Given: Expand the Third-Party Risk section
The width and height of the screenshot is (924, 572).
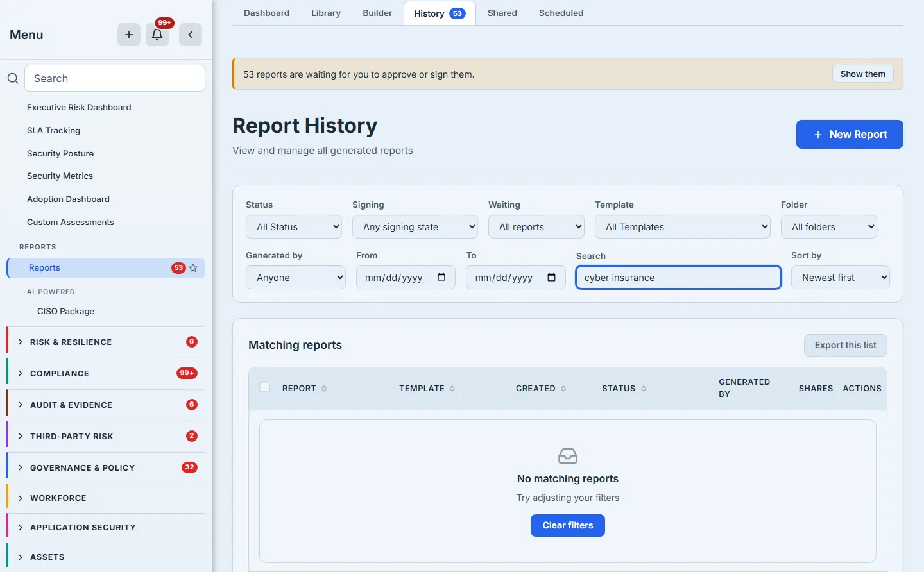Looking at the screenshot, I should 106,437.
